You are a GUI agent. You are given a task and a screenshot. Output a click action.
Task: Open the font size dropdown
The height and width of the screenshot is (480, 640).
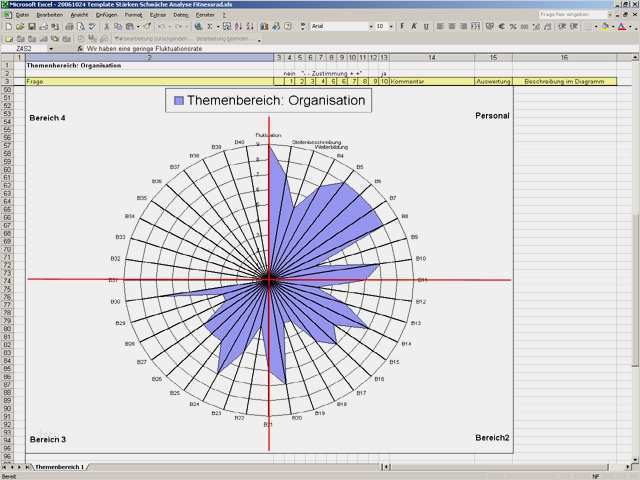[392, 26]
